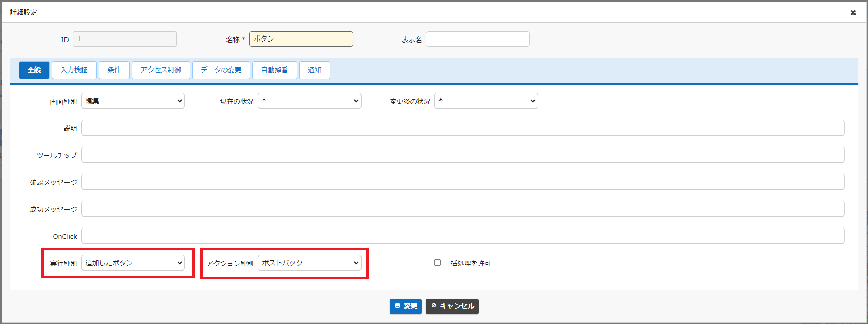This screenshot has width=868, height=324.
Task: Select the 自動採番 tab
Action: tap(275, 70)
